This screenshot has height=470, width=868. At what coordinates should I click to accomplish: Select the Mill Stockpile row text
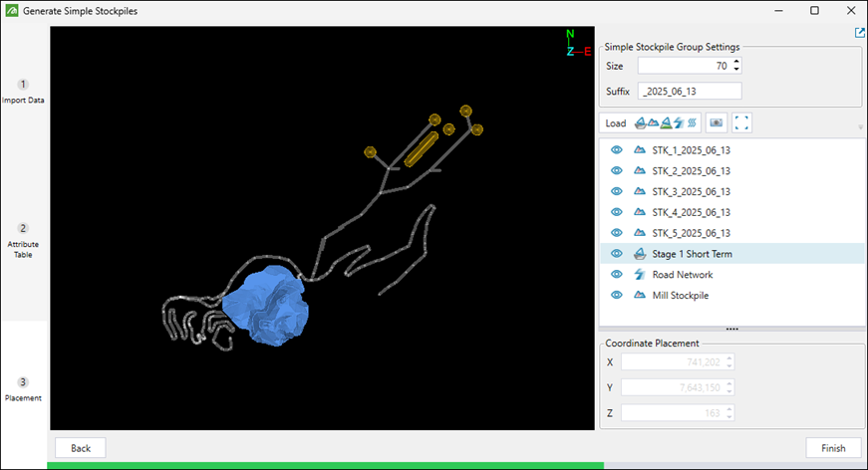(680, 296)
